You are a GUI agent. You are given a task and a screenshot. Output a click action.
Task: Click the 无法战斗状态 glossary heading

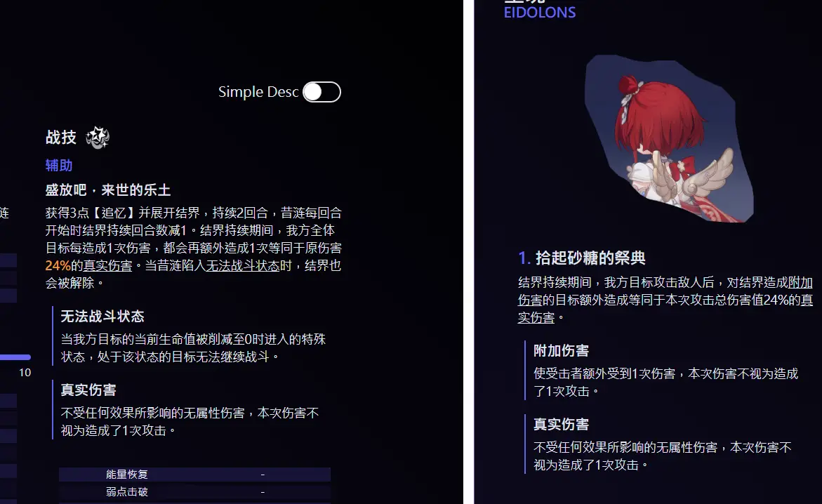[102, 317]
